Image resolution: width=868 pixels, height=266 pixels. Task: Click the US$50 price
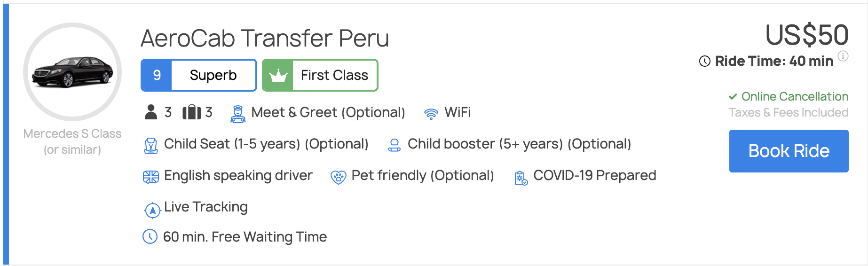coord(807,35)
